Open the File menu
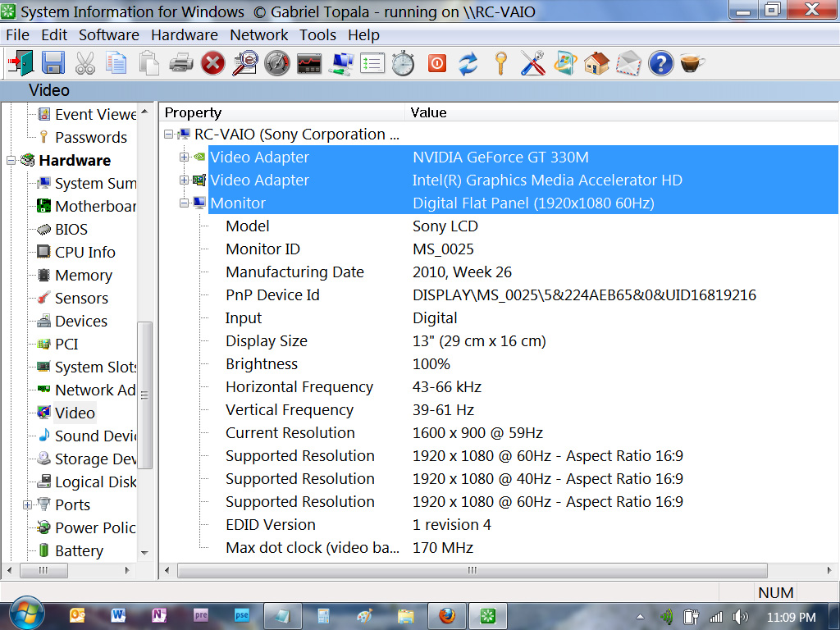The width and height of the screenshot is (840, 630). (x=18, y=34)
